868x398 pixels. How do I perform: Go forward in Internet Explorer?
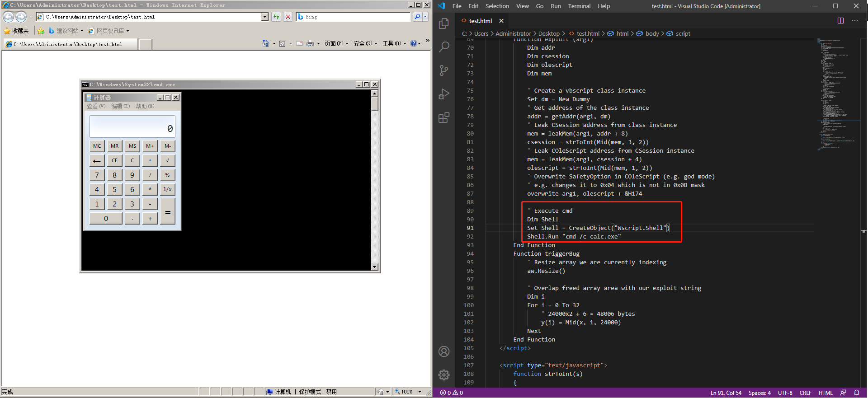(21, 17)
